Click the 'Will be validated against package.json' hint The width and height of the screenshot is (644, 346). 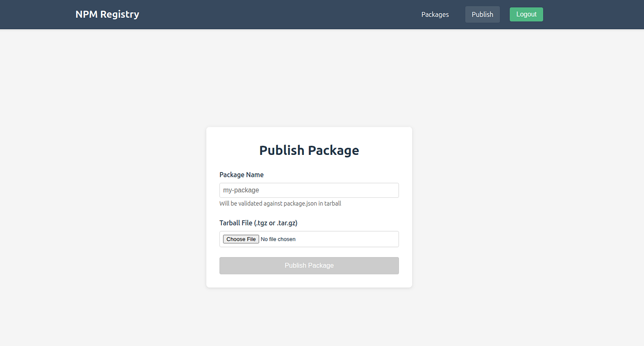280,204
